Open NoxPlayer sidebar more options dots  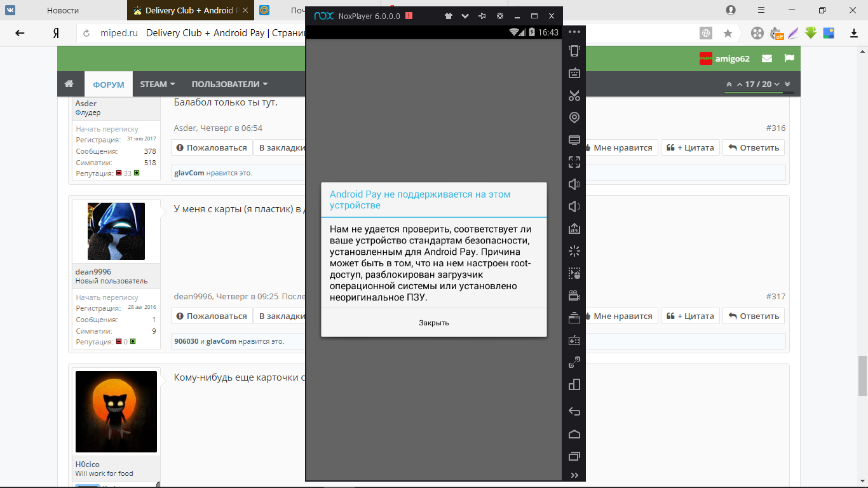click(574, 32)
